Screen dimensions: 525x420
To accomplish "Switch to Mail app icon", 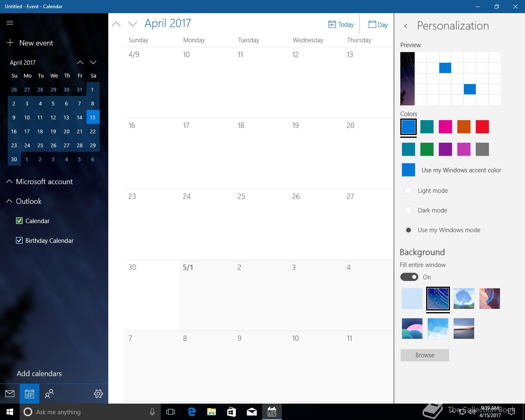I will click(x=10, y=394).
